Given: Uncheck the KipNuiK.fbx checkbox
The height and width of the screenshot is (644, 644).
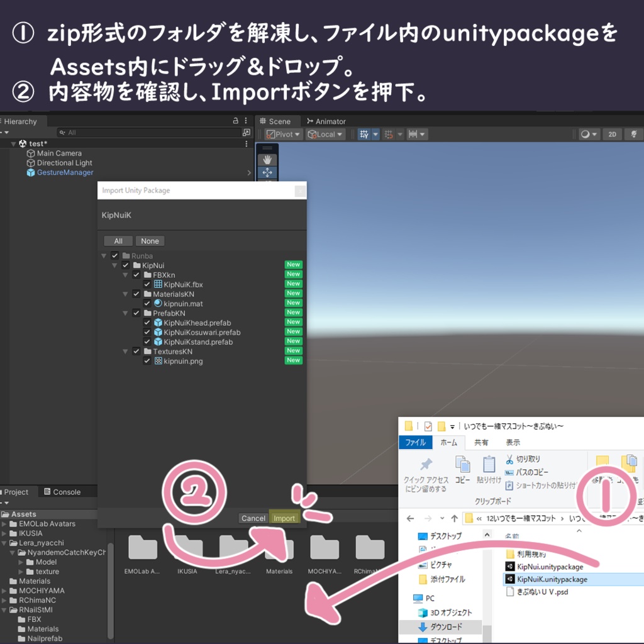Looking at the screenshot, I should 147,284.
